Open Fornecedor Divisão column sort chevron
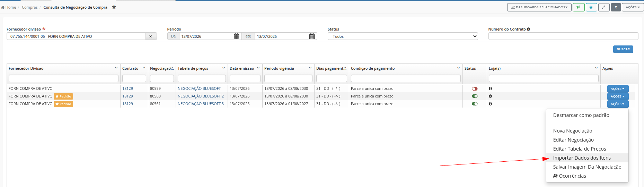Screen dimensions: 644x187 (116, 68)
